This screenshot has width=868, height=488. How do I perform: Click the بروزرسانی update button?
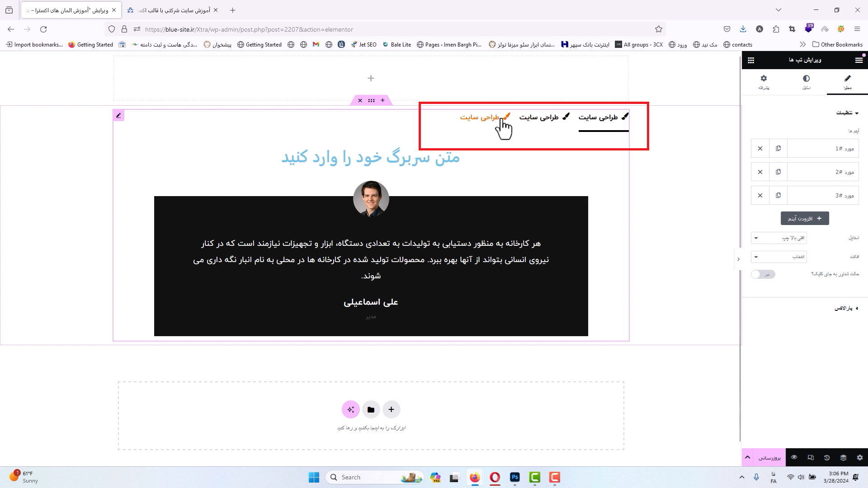click(769, 458)
